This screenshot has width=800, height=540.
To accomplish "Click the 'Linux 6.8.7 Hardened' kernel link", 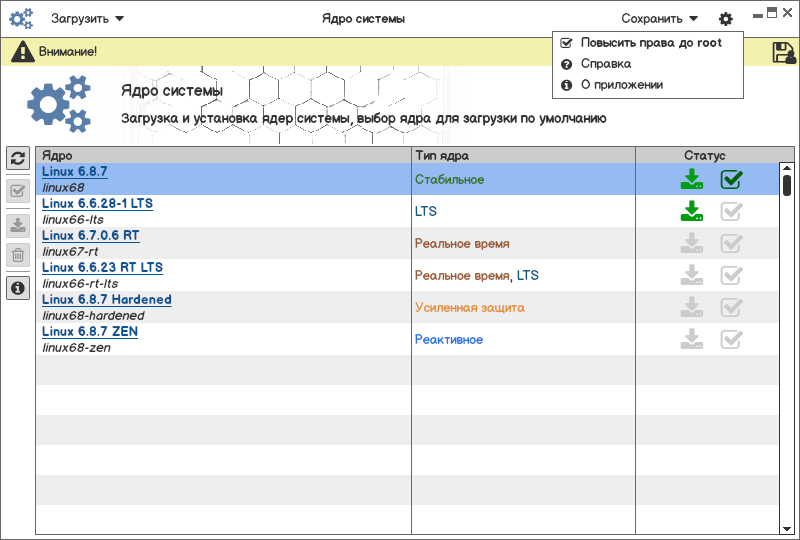I will pyautogui.click(x=106, y=299).
